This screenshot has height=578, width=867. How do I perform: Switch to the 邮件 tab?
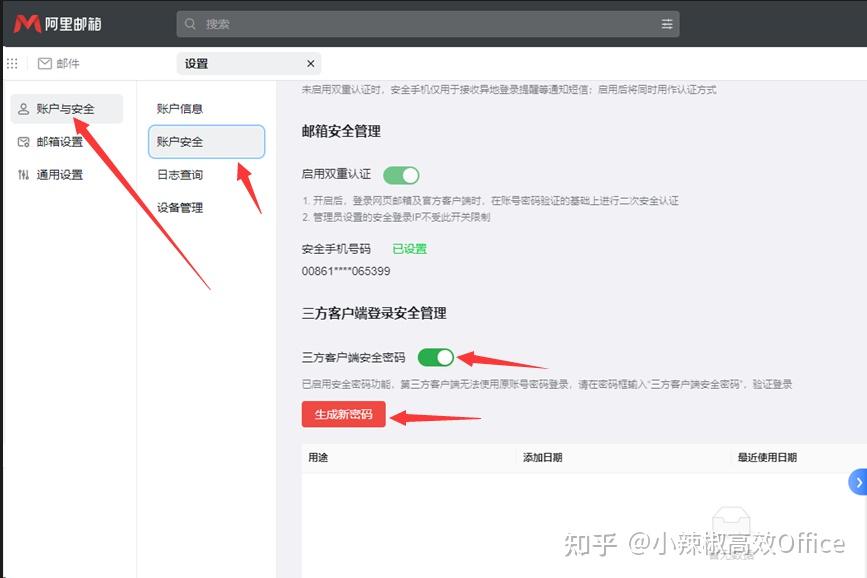click(59, 64)
